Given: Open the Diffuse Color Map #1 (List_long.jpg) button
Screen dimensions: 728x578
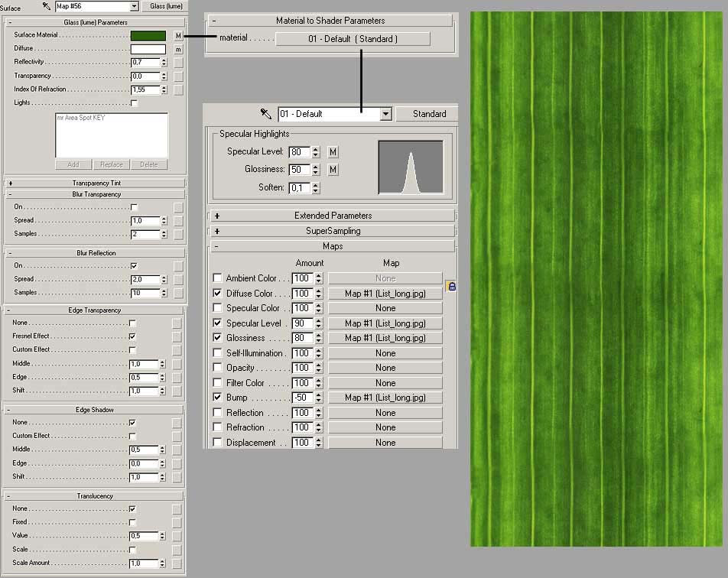Looking at the screenshot, I should point(385,294).
